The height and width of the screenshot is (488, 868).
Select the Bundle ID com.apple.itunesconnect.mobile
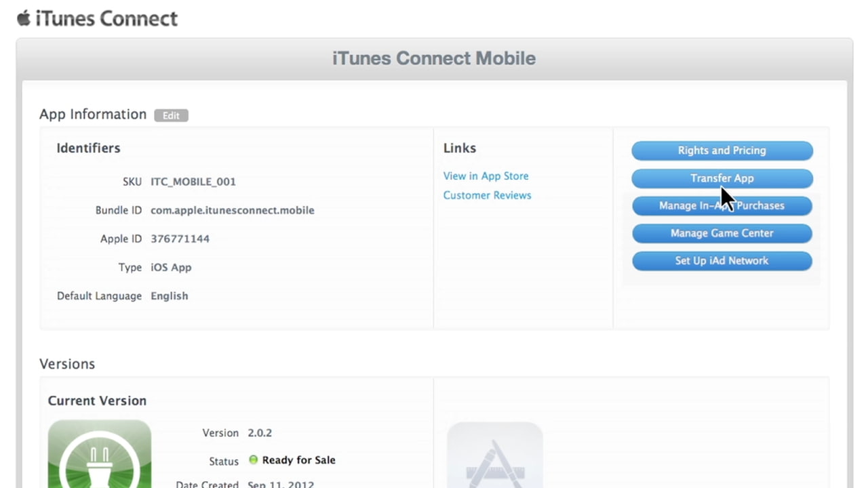coord(233,210)
